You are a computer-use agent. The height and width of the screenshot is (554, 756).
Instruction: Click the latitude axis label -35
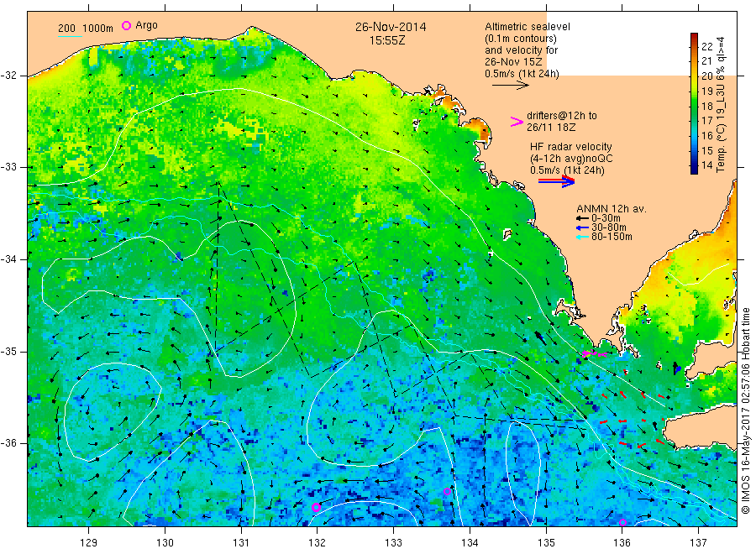click(8, 351)
